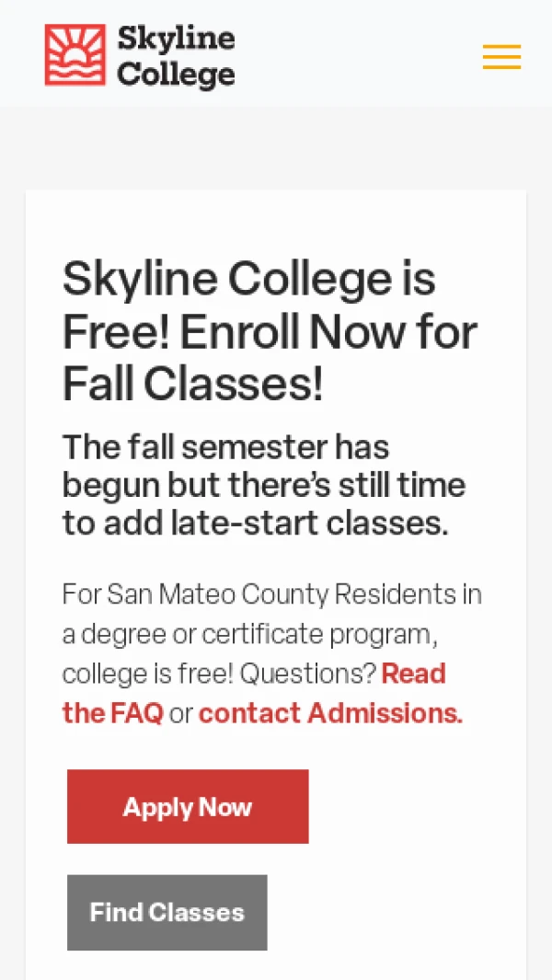Click the heading line "Fall Classes!"
Image resolution: width=552 pixels, height=980 pixels.
tap(193, 383)
